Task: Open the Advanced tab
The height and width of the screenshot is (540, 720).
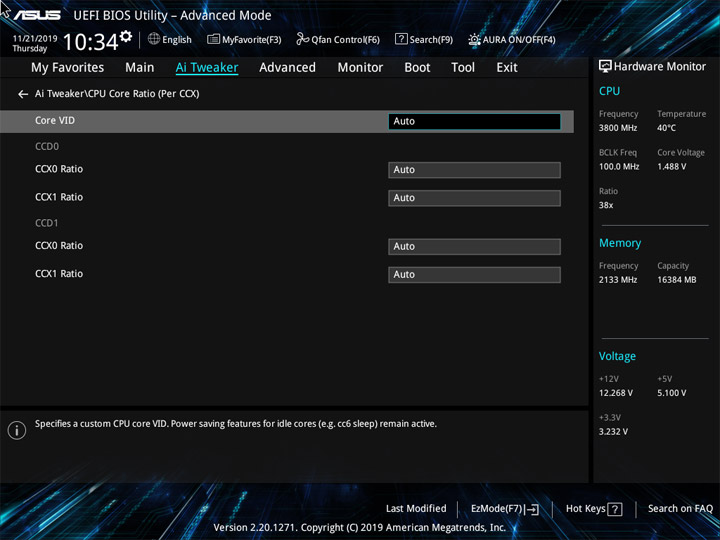Action: coord(287,68)
